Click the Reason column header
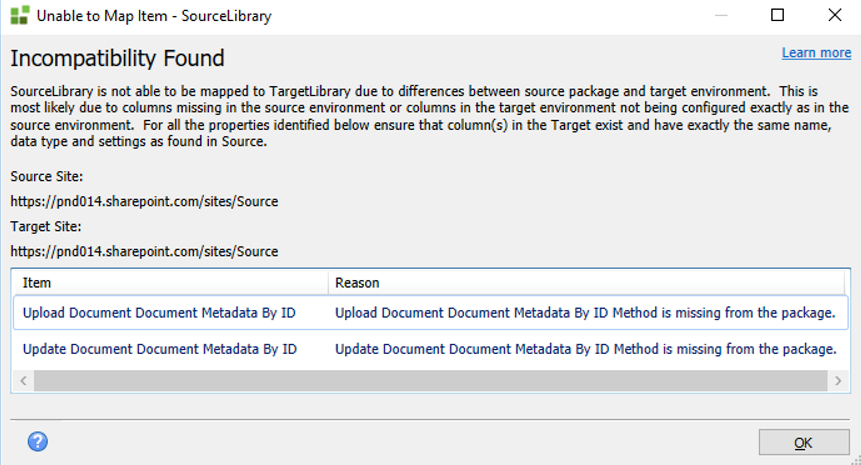861x465 pixels. tap(357, 283)
